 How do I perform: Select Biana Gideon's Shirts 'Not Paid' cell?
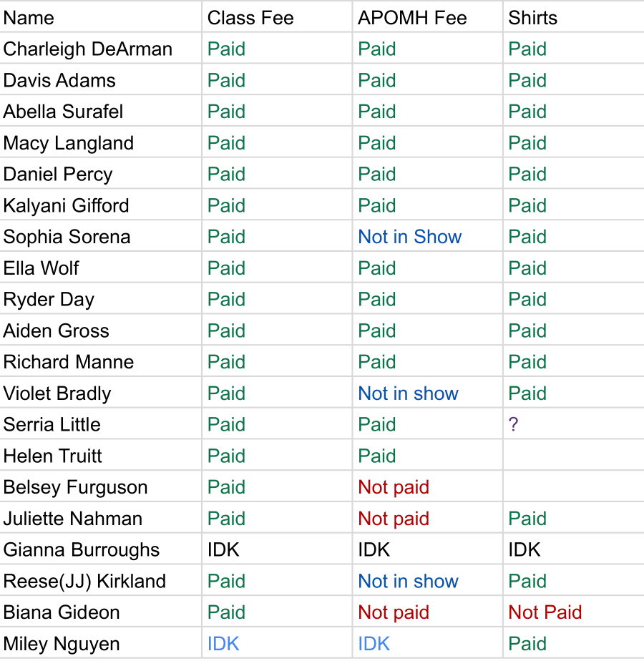point(545,612)
